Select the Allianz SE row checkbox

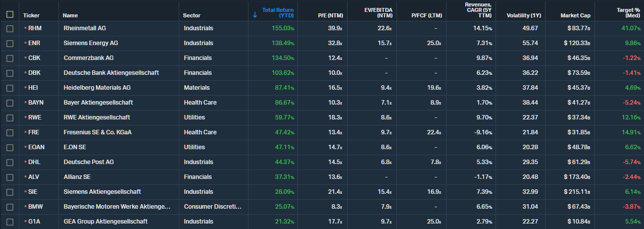(x=10, y=177)
